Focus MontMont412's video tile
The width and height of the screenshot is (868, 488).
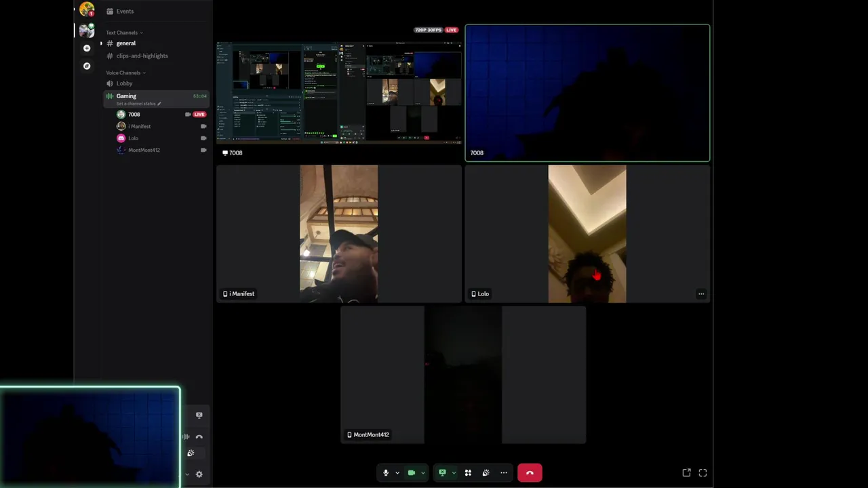click(x=463, y=375)
